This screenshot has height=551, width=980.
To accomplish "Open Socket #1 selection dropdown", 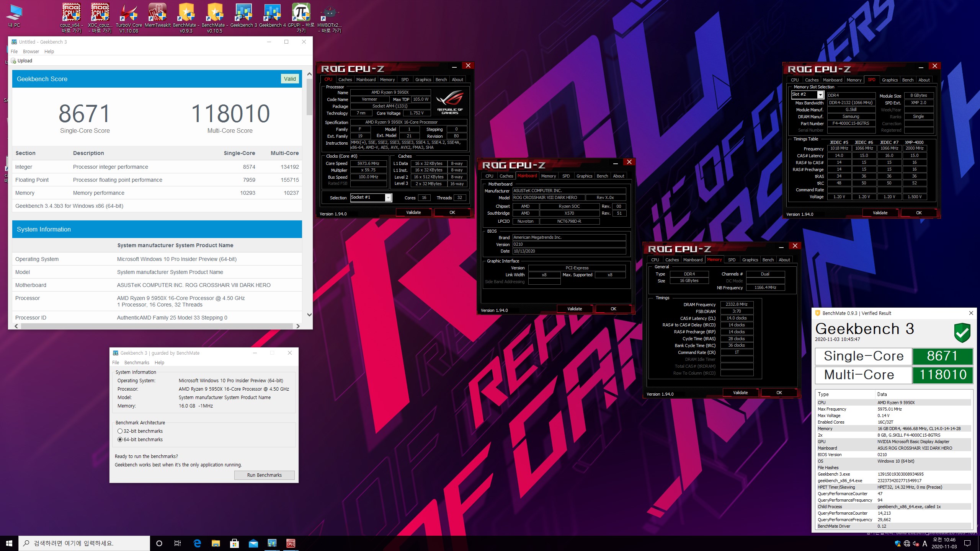I will click(x=388, y=197).
